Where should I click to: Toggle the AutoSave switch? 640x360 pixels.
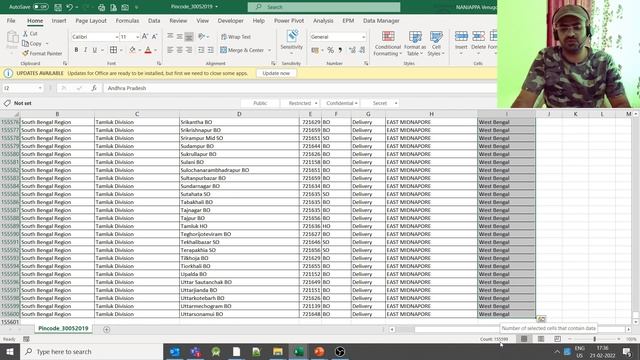tap(40, 7)
